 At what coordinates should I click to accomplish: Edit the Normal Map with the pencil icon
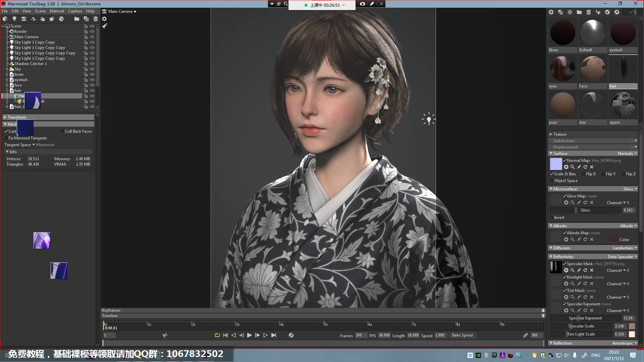[579, 167]
